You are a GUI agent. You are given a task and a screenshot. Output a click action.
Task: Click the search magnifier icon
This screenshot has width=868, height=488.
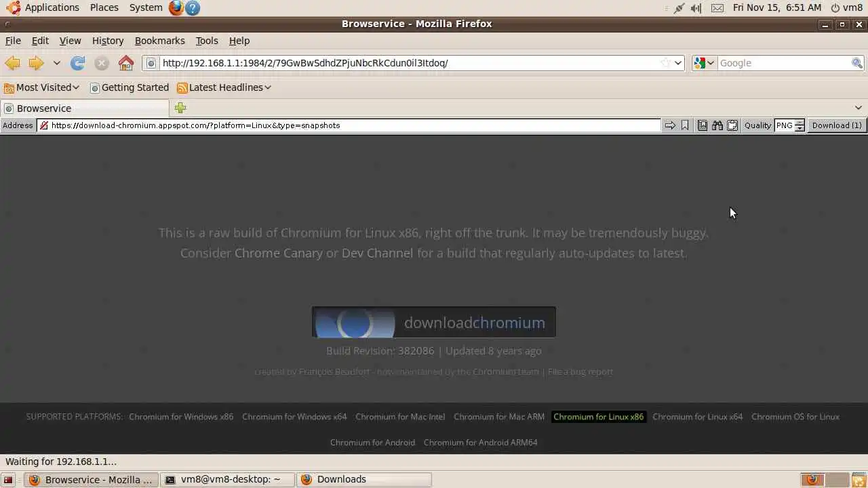[857, 63]
